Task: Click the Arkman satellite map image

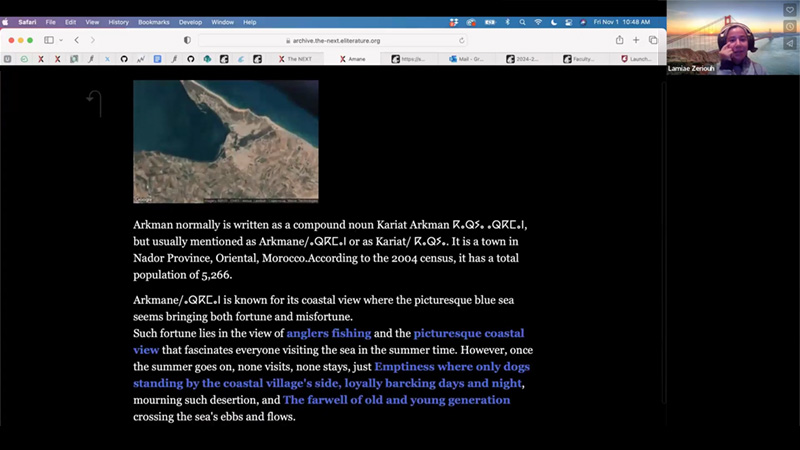Action: [226, 141]
